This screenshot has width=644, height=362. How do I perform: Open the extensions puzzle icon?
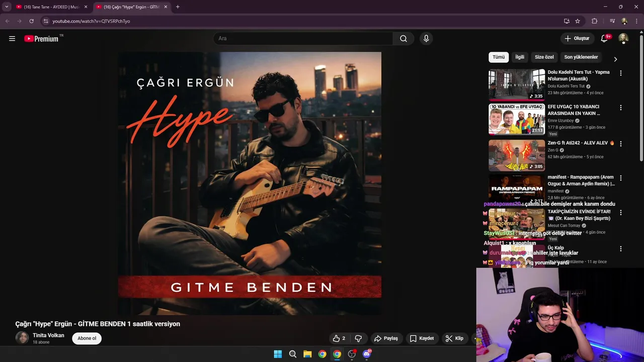(x=595, y=21)
